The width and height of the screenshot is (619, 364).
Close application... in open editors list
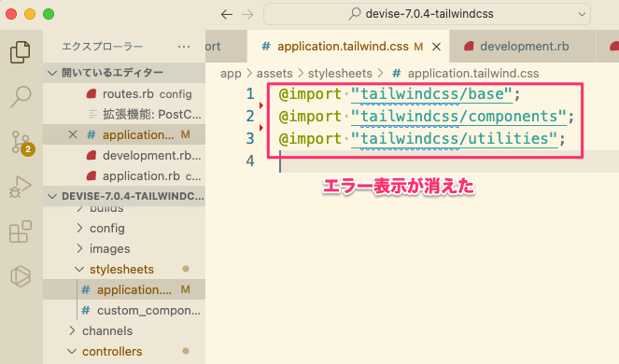click(73, 134)
